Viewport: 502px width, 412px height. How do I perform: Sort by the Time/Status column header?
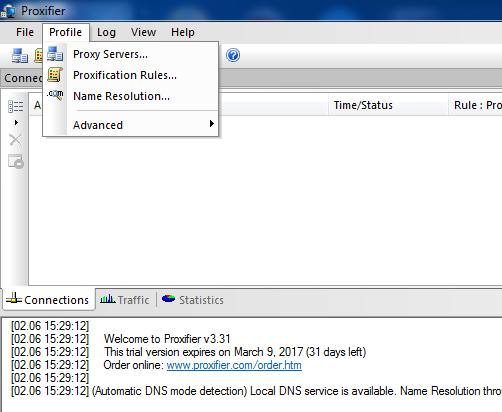(388, 105)
